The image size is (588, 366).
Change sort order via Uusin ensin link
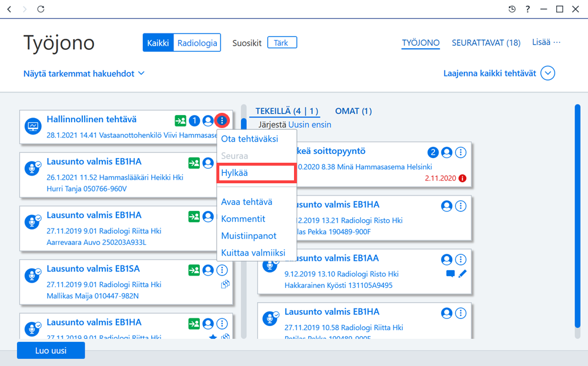(310, 125)
